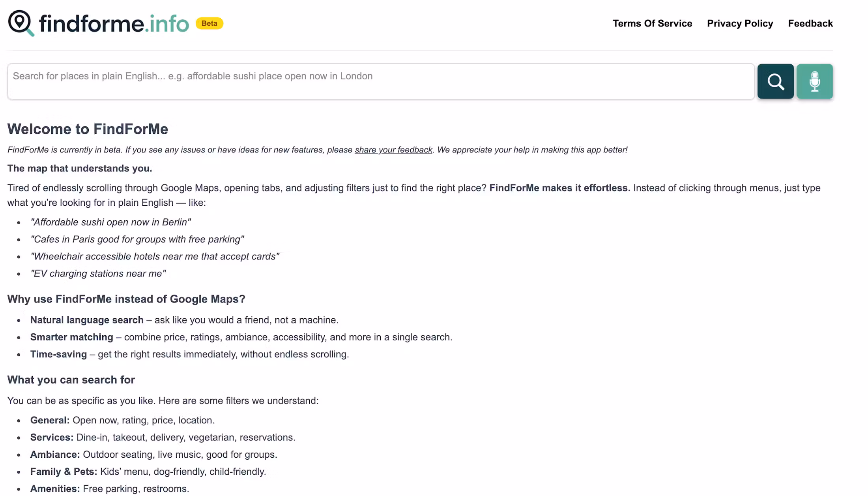Click the map pin logo icon
This screenshot has height=496, width=868.
[21, 23]
